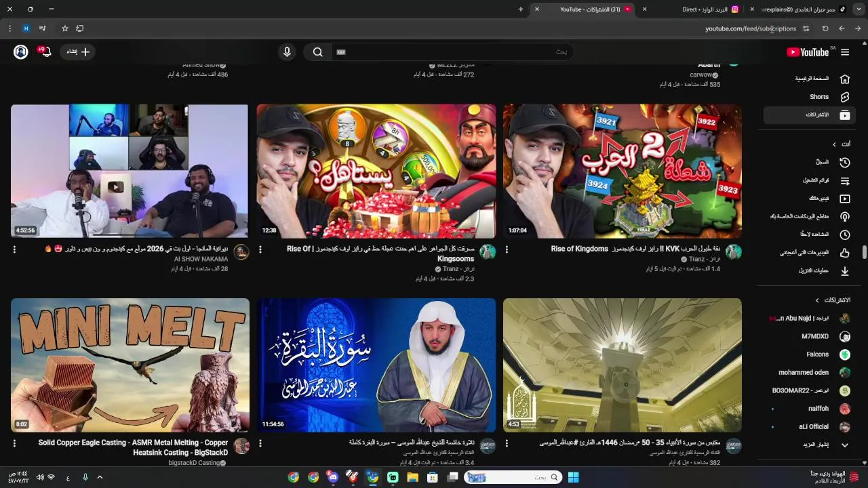Open options menu for 12:38 gems Rise Of Kingdoms video
Screen dimensions: 868x488
(260, 249)
